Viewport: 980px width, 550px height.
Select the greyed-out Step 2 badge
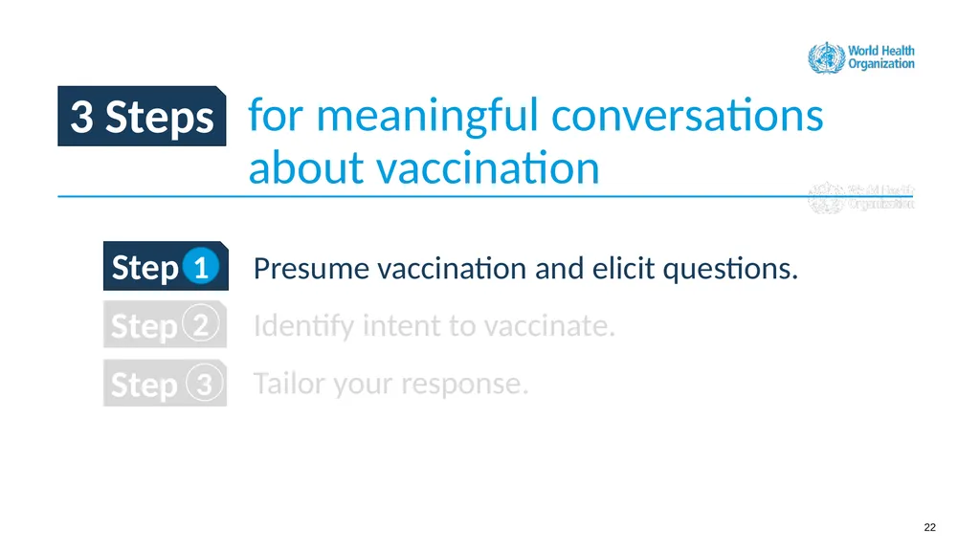165,324
